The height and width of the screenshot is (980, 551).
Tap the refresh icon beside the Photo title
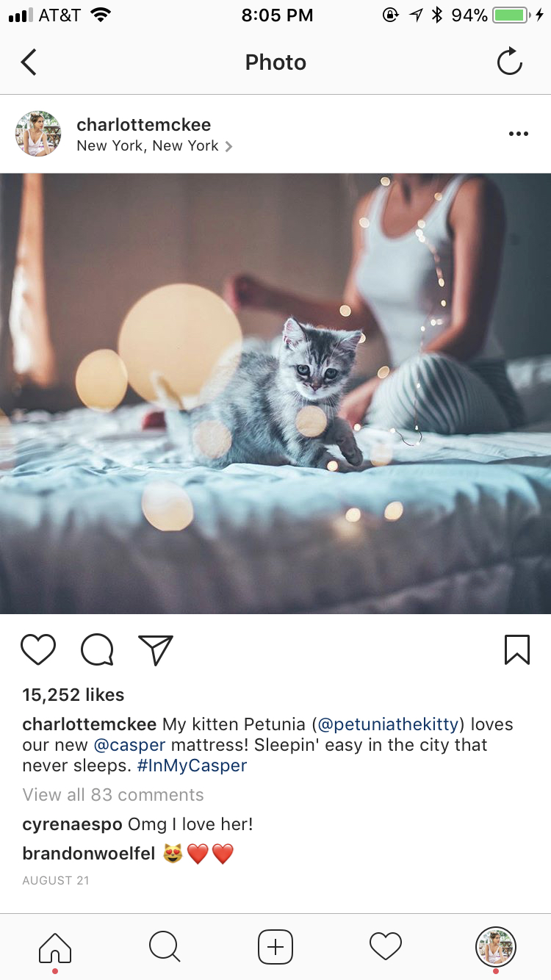point(509,62)
